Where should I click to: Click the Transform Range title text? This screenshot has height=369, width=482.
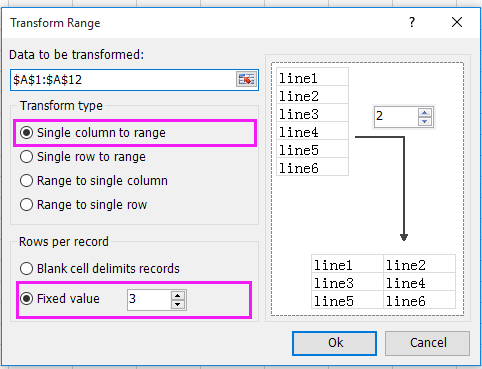tap(55, 23)
